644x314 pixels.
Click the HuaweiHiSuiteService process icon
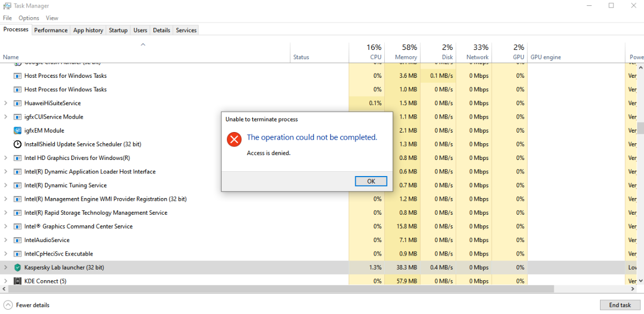click(18, 103)
